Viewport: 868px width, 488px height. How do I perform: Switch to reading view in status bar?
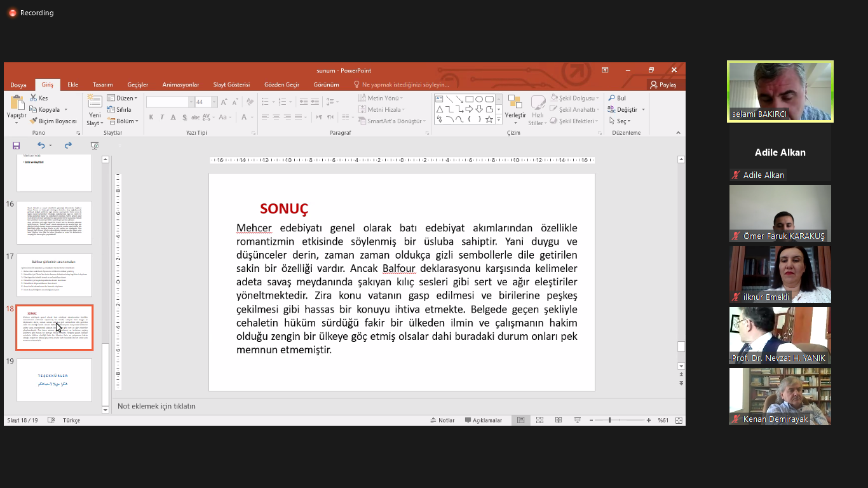[559, 420]
